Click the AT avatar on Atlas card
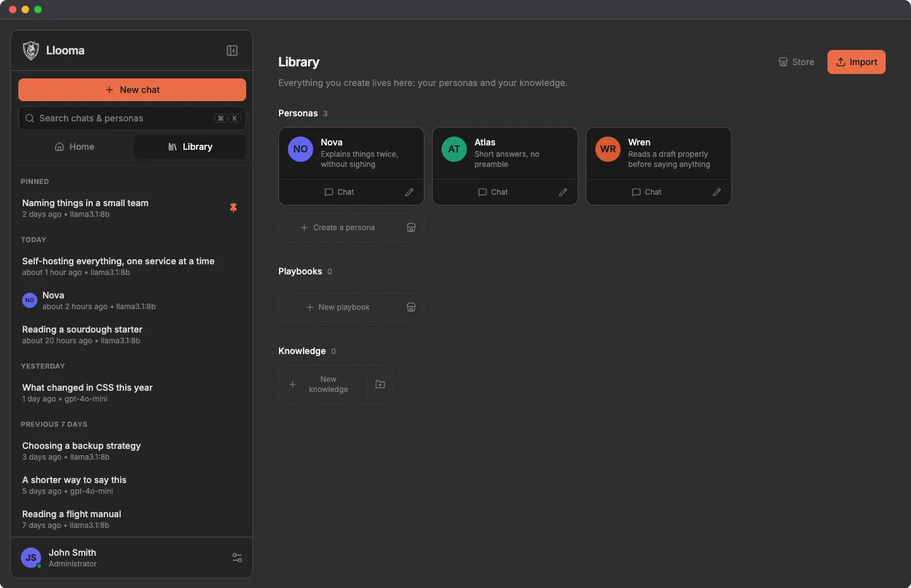This screenshot has height=588, width=911. pyautogui.click(x=454, y=149)
